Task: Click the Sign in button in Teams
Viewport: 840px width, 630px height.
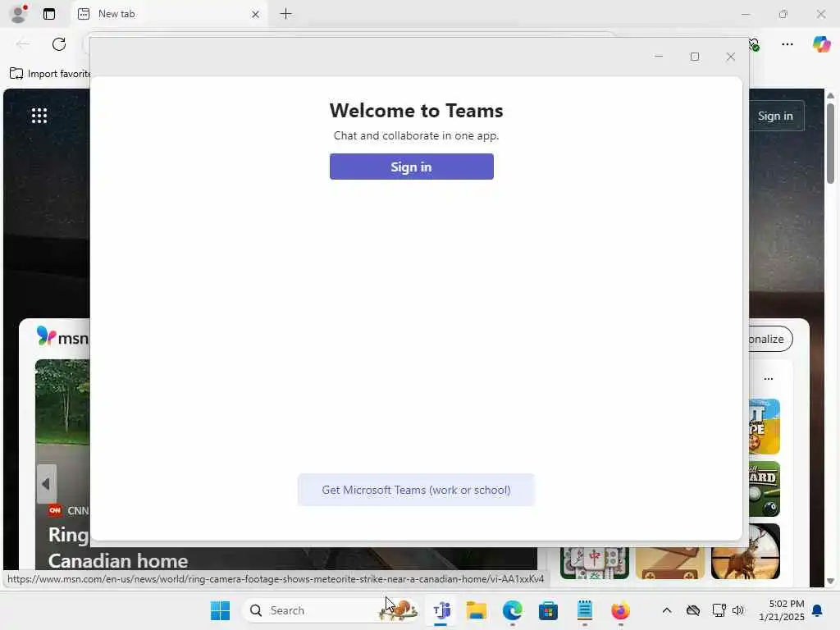Action: (x=412, y=167)
